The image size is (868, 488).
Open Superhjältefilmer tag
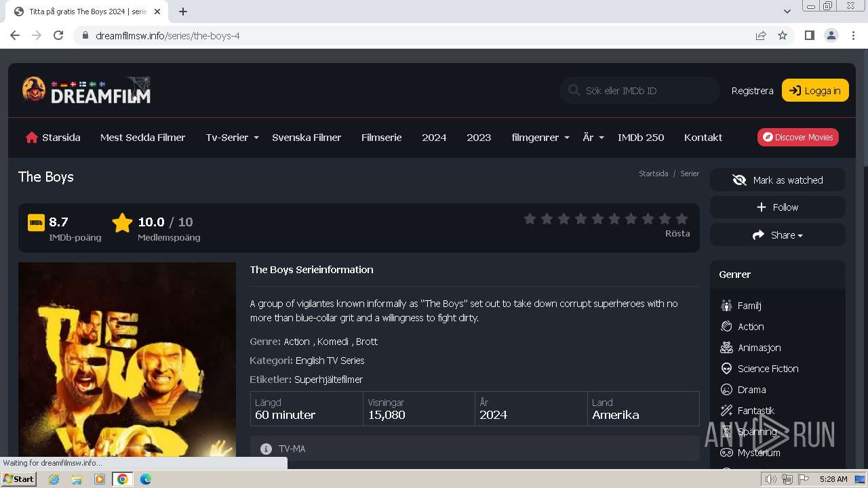point(328,380)
